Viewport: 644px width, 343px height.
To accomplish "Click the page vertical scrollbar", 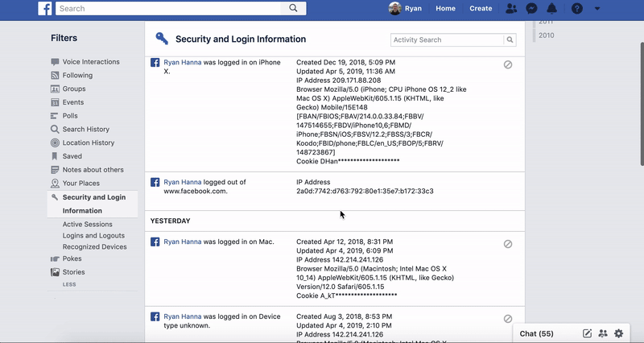I will tap(642, 104).
